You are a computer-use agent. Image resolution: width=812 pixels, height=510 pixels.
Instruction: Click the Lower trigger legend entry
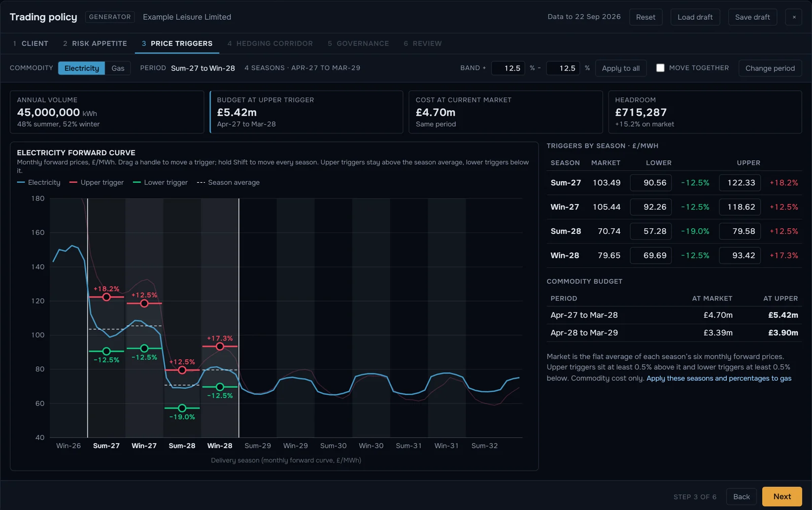[160, 182]
